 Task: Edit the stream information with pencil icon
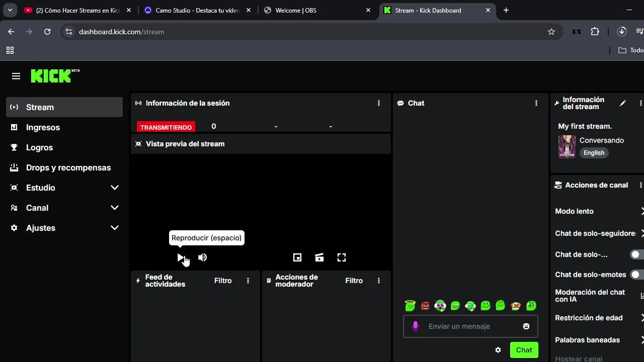(x=623, y=103)
